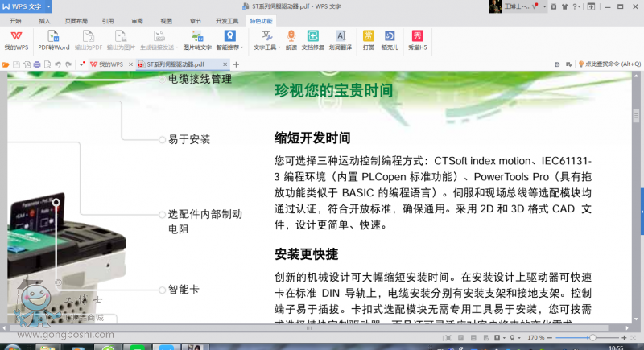
Task: Click the 划词翻译 icon
Action: [x=341, y=40]
